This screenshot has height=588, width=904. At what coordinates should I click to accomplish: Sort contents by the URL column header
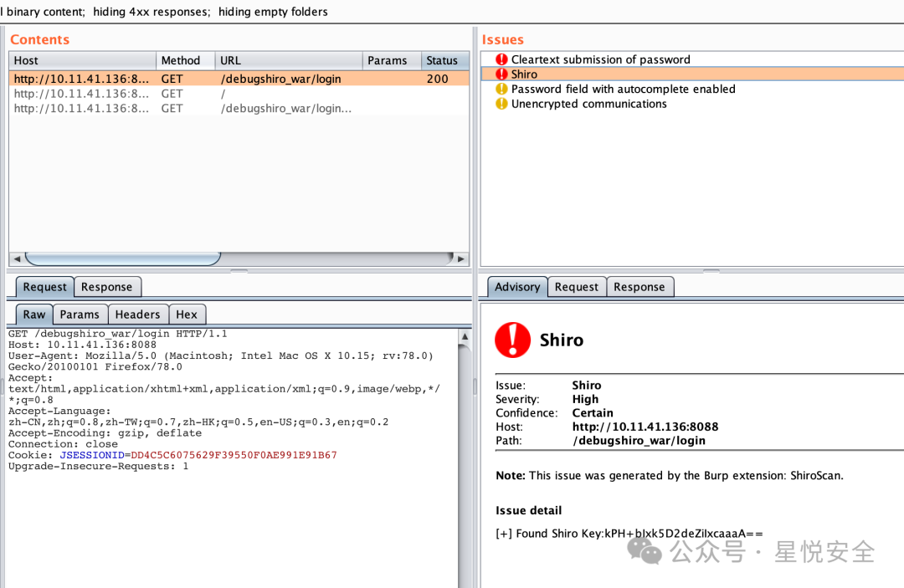tap(289, 60)
